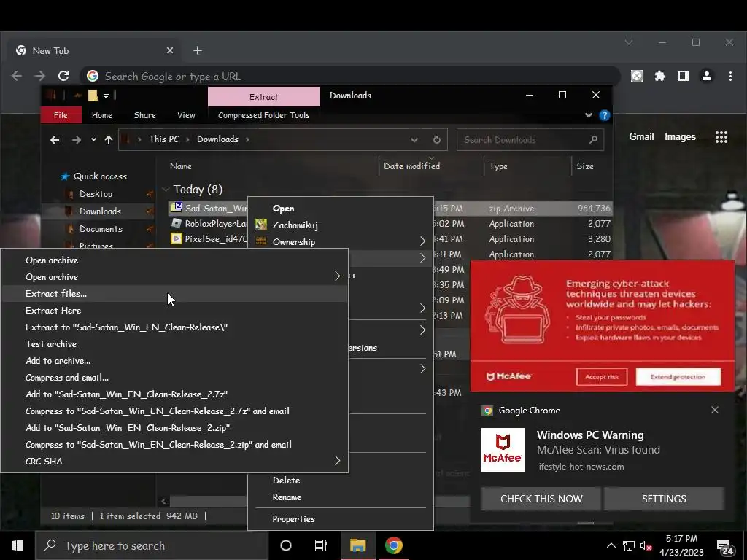Open Chrome extensions puzzle icon

click(x=659, y=76)
